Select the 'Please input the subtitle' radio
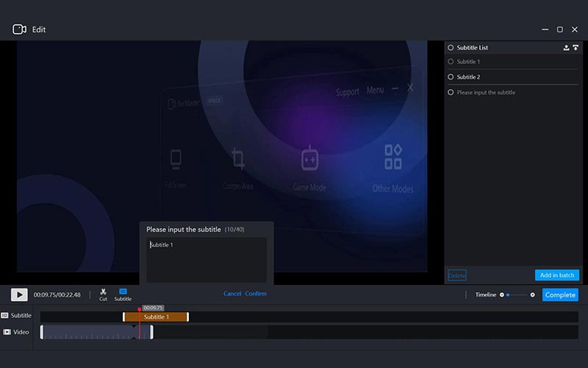Screen dimensions: 588x368 pos(451,93)
